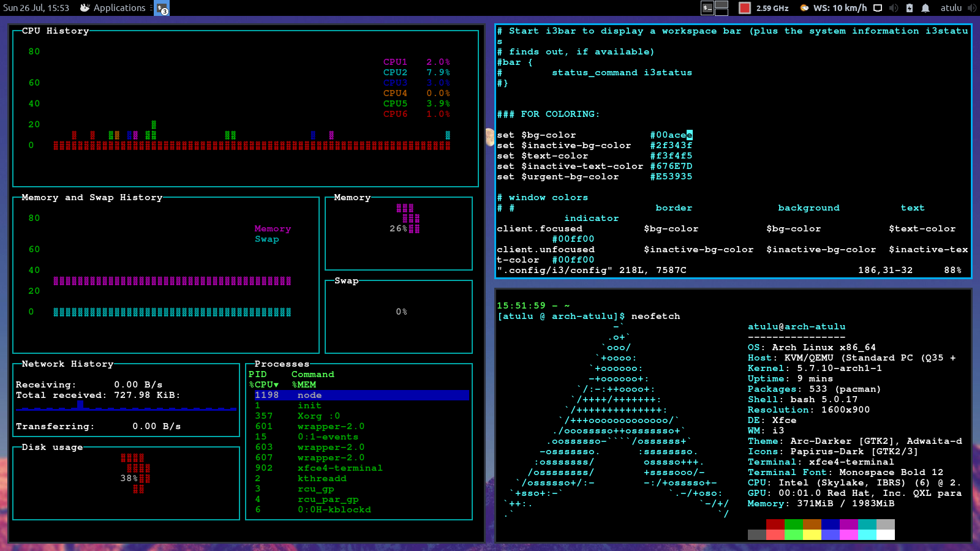The width and height of the screenshot is (980, 551).
Task: Click the 26% memory gauge value
Action: 399,229
